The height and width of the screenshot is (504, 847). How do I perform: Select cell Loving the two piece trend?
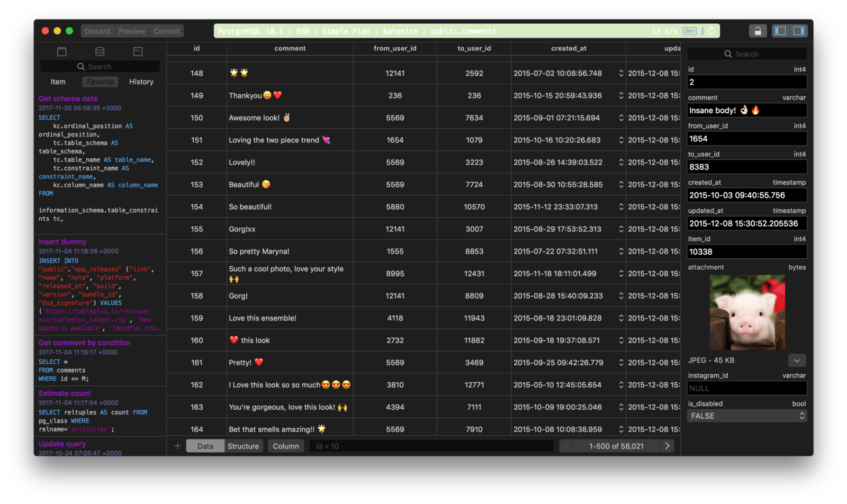[x=290, y=140]
